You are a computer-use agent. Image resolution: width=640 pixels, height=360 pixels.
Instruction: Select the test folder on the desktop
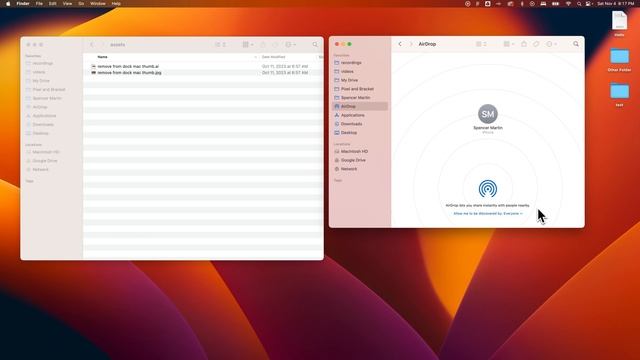619,95
